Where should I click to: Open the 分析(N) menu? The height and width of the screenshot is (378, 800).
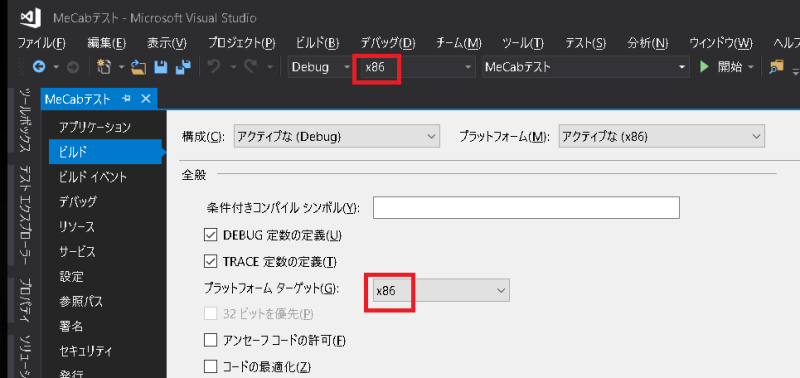(647, 43)
